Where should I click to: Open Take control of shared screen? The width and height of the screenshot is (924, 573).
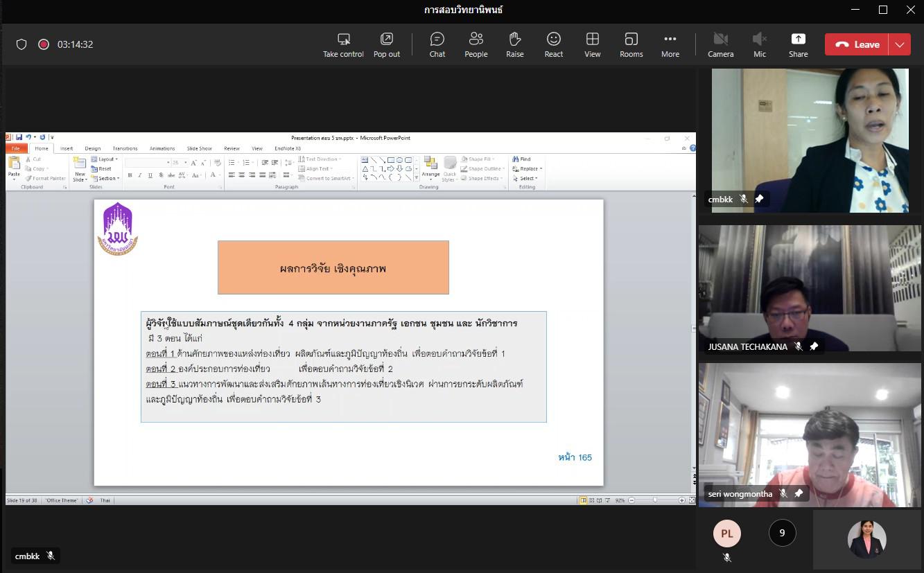tap(343, 44)
